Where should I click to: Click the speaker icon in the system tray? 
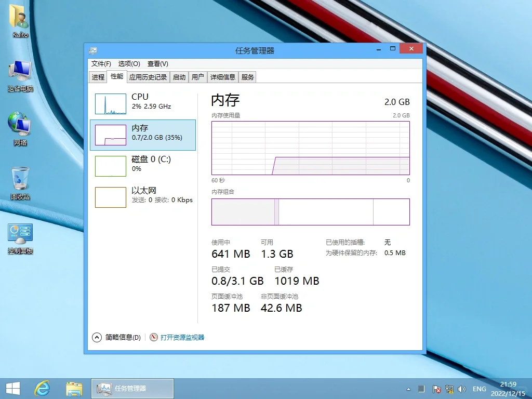tap(462, 389)
